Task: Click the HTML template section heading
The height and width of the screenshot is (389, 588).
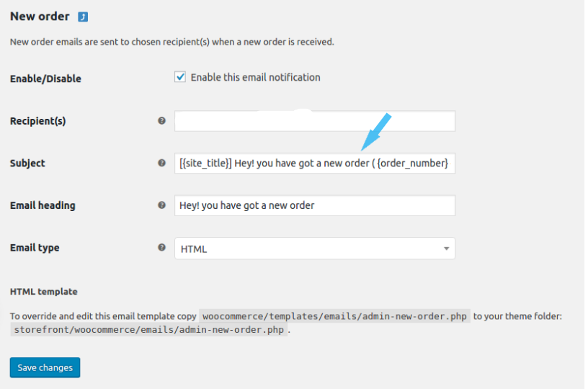Action: [43, 292]
